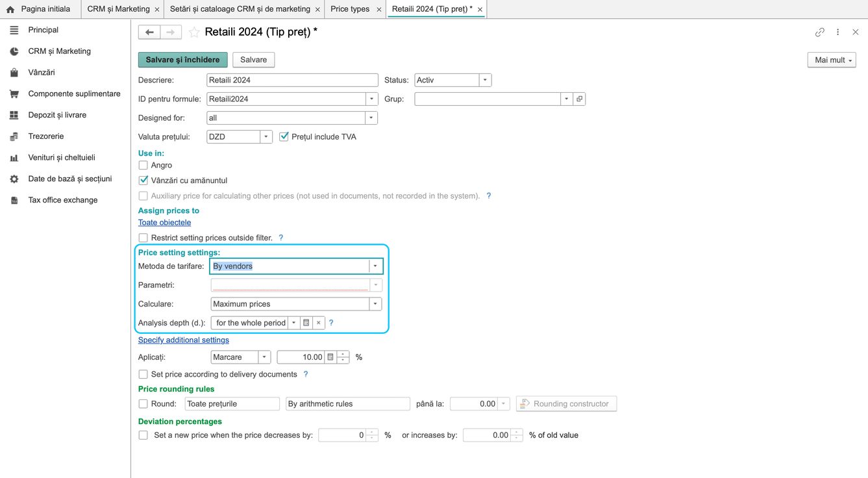Increase price decrease percentage stepper
868x478 pixels.
coord(372,432)
